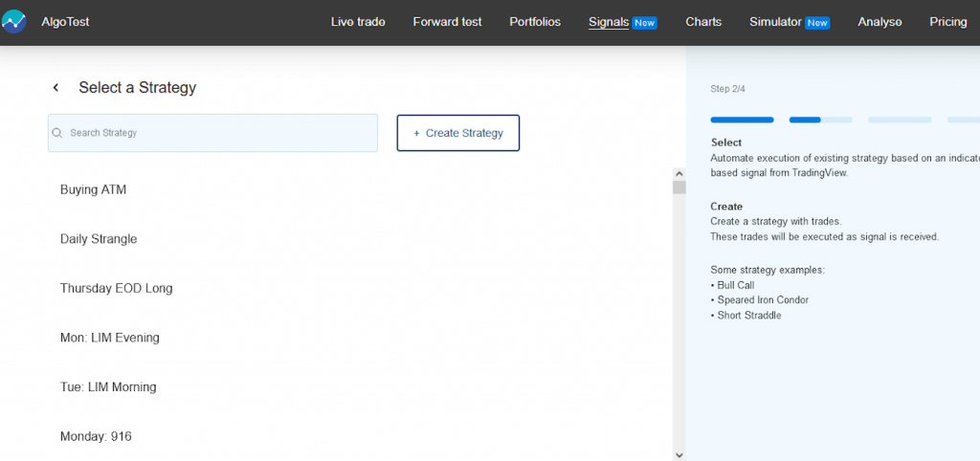Open the Portfolios section
980x461 pixels.
(x=535, y=22)
